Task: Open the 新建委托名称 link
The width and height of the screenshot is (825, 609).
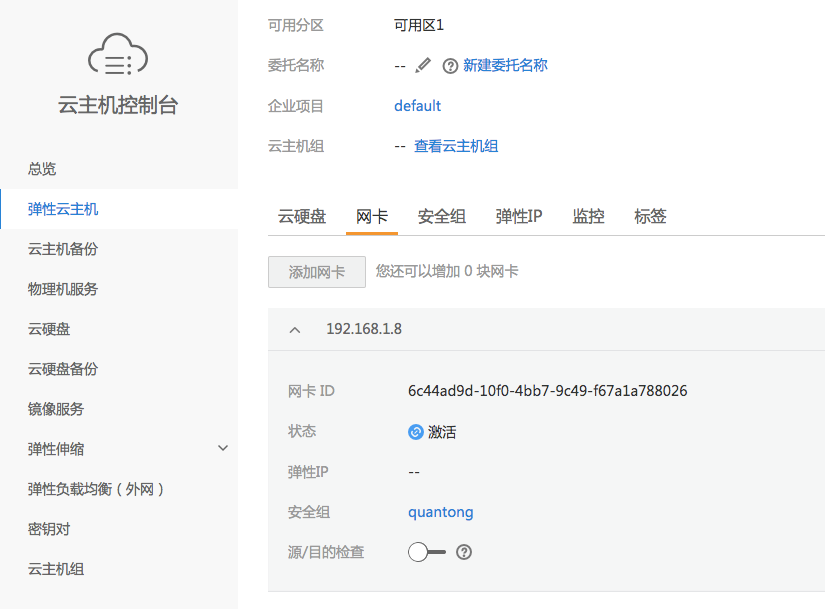Action: coord(505,65)
